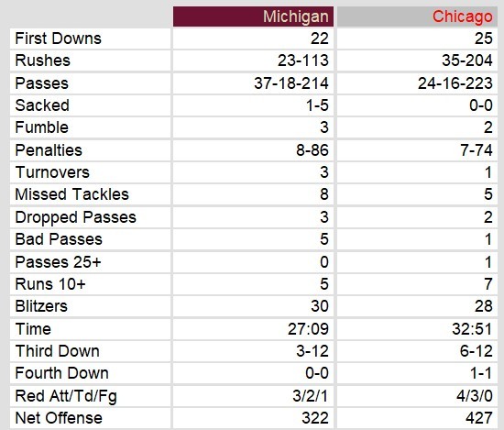Select the Sacked row label

[x=42, y=105]
